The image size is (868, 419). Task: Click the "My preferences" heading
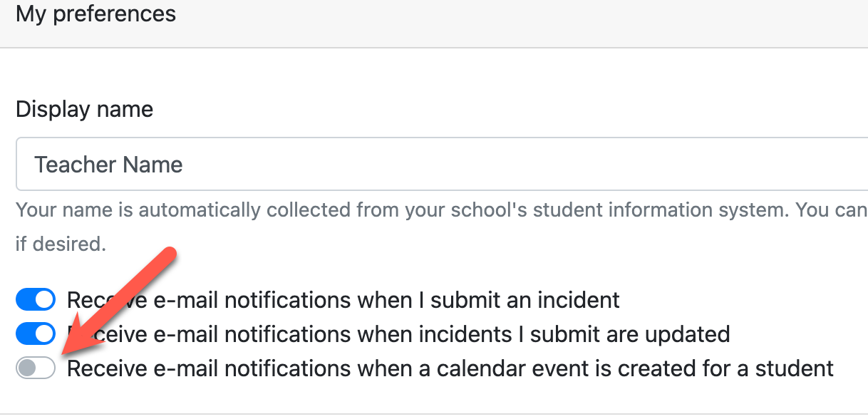pos(95,13)
